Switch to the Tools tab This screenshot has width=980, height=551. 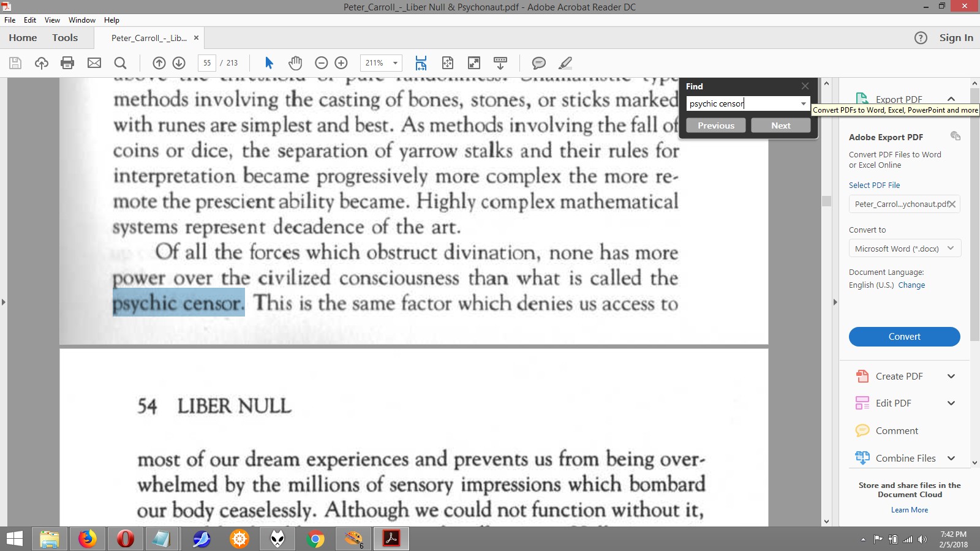[65, 38]
